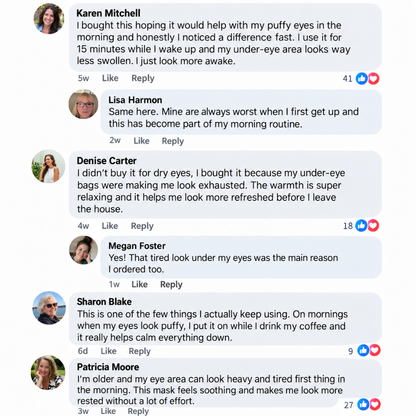Click thumbs-up reaction icon on Patricia Moore's comment
The width and height of the screenshot is (416, 416).
(363, 404)
